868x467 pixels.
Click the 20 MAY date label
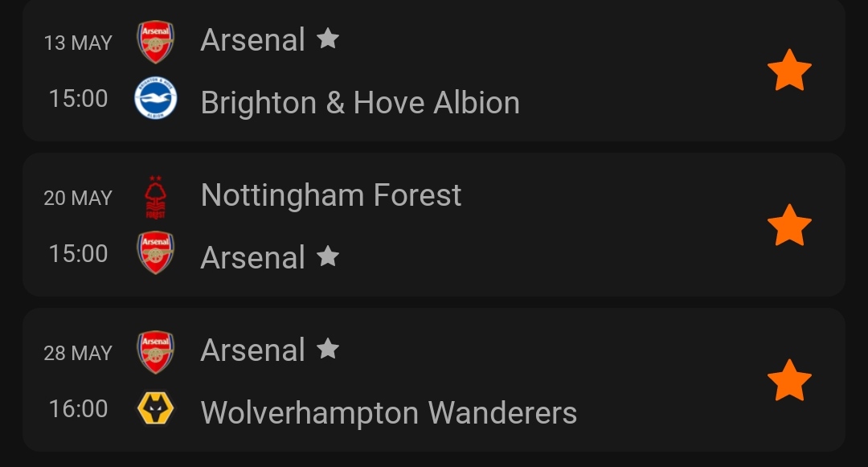[x=78, y=198]
